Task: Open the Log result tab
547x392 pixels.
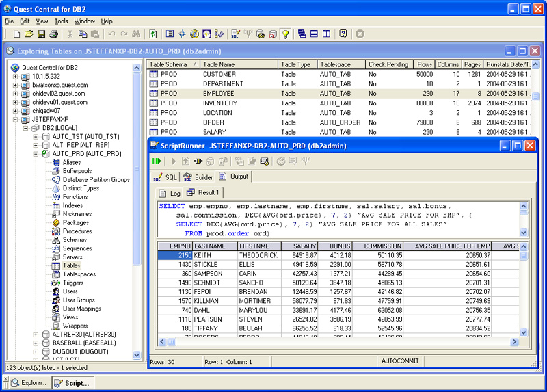Action: 170,193
